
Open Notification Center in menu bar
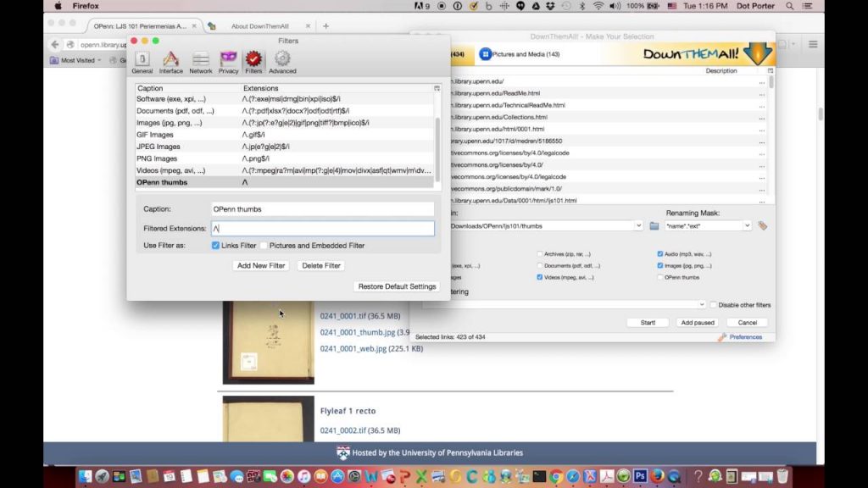pyautogui.click(x=808, y=6)
